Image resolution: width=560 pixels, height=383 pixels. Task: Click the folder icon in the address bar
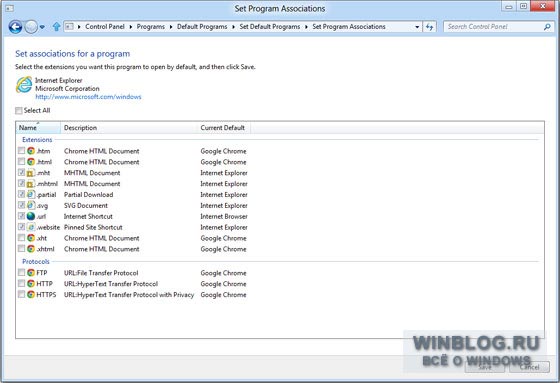pyautogui.click(x=70, y=27)
